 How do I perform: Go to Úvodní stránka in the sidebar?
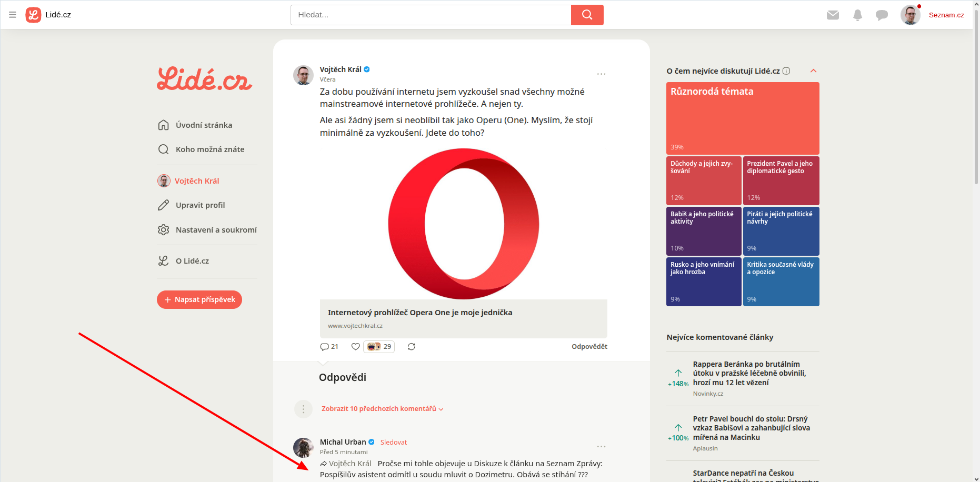pos(204,125)
